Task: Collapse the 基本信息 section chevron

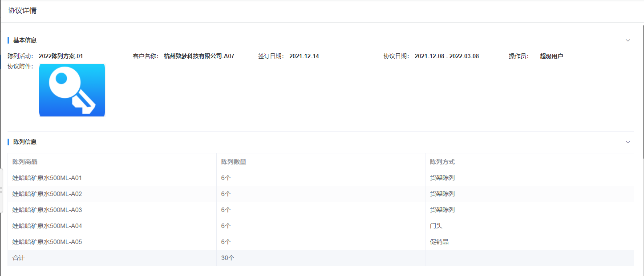Action: click(x=628, y=40)
